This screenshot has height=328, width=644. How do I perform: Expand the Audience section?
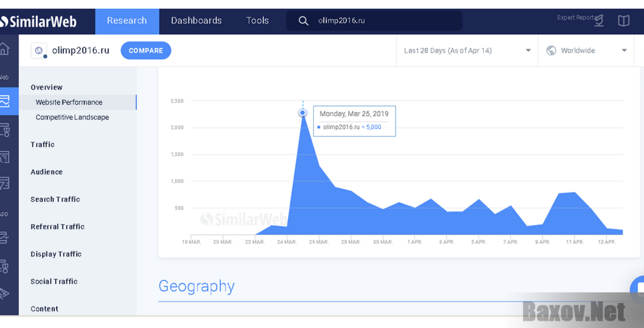[46, 172]
